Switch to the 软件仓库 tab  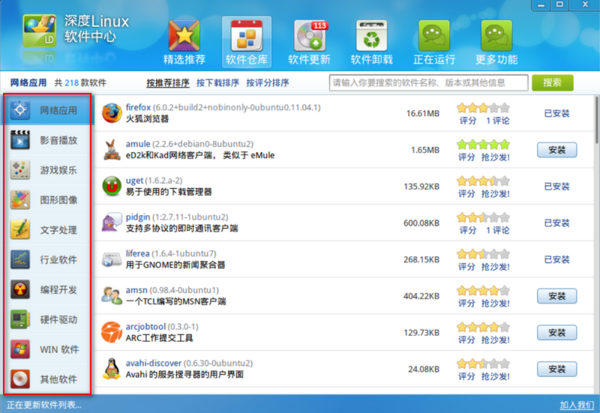(x=246, y=42)
